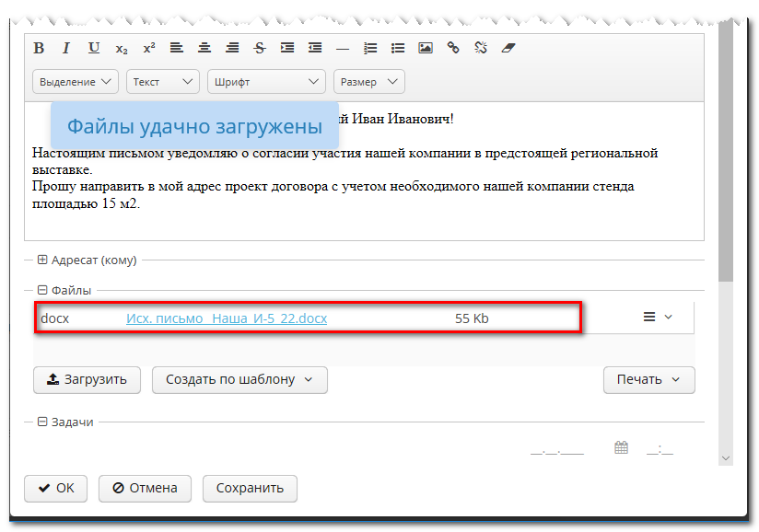Open the Размер size dropdown
The image size is (759, 532).
click(x=368, y=82)
